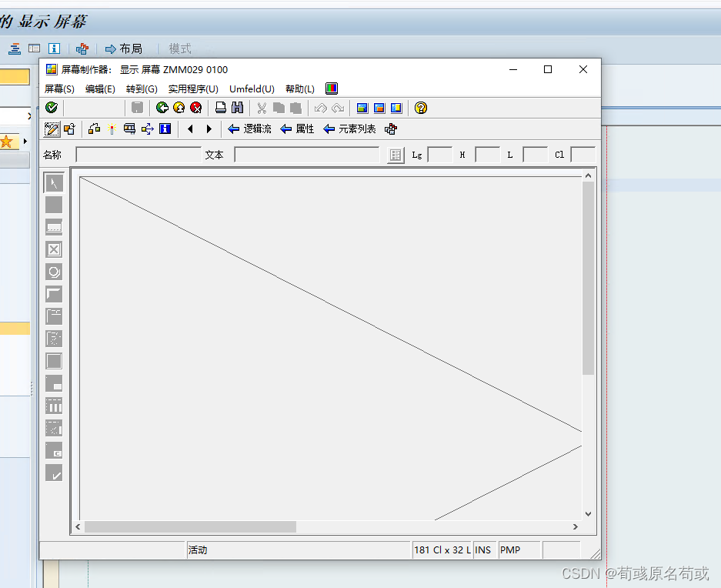Click the green Back arrow icon
721x588 pixels.
click(162, 108)
